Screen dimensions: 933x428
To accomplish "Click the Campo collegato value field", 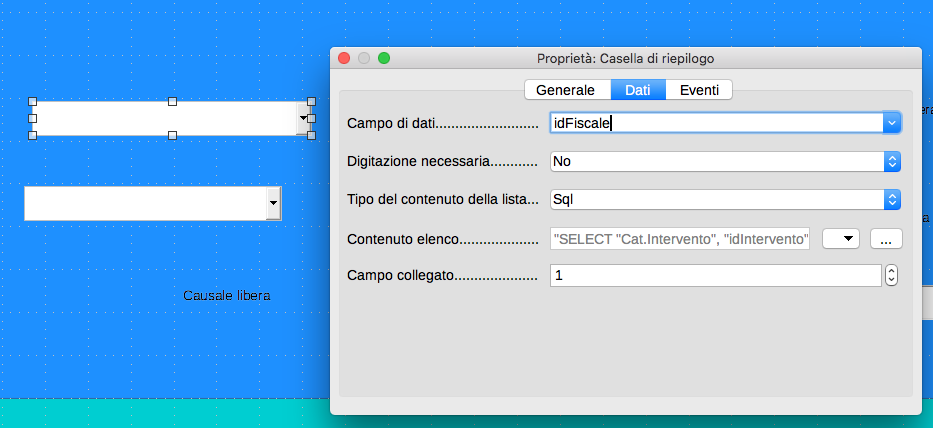I will [x=715, y=275].
